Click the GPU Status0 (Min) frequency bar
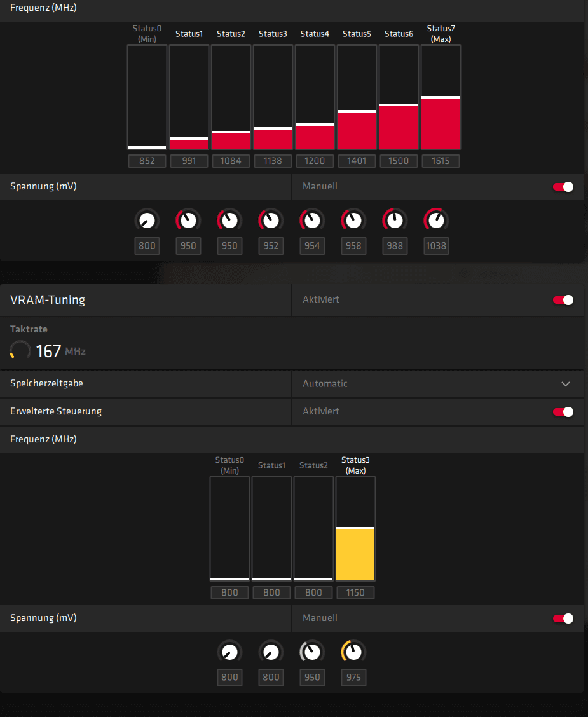 147,97
